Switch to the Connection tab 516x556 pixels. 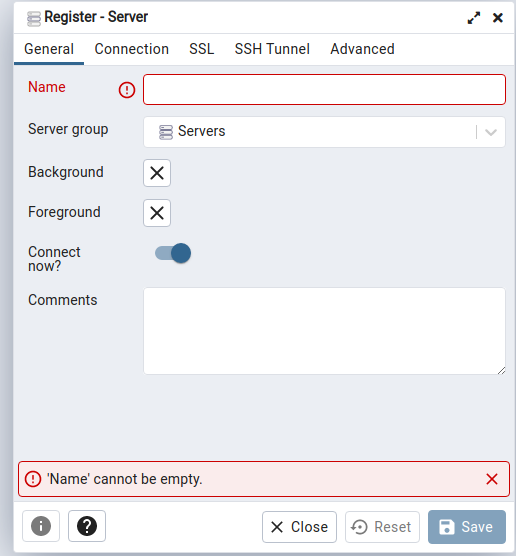(132, 49)
